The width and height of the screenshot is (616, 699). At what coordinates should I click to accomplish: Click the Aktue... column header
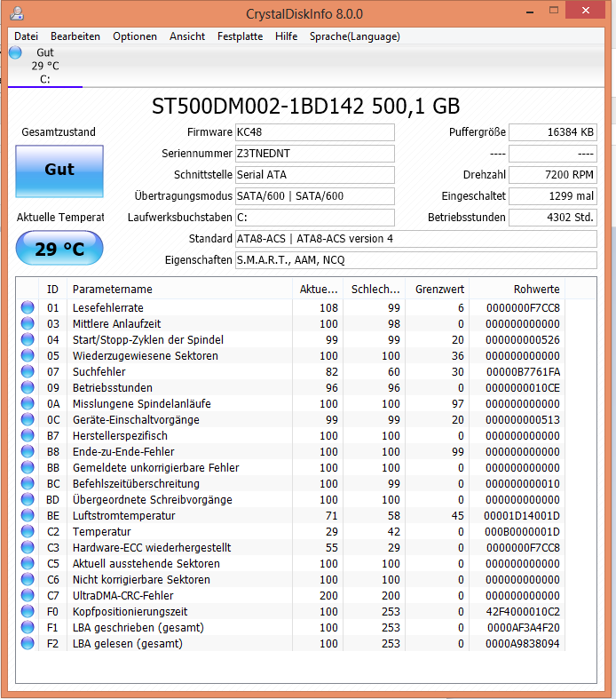319,290
